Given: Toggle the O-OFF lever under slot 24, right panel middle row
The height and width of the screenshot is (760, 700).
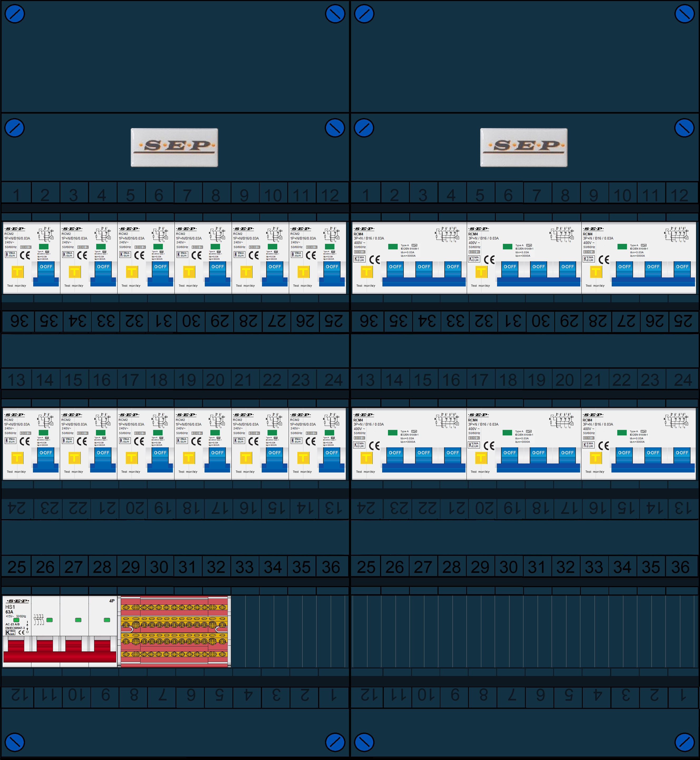Looking at the screenshot, I should (682, 456).
